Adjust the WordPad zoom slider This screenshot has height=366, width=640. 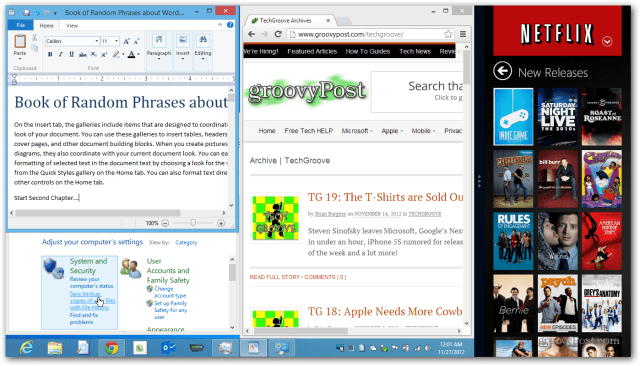tap(193, 223)
